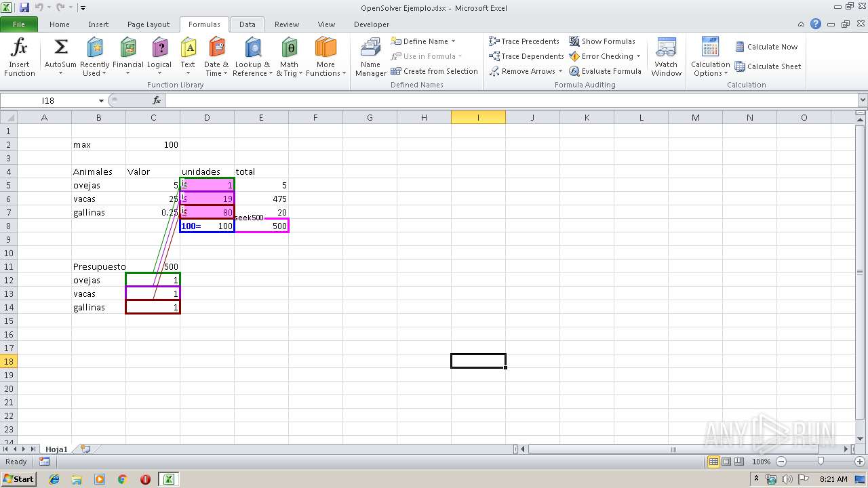Click Trace Precedents
Viewport: 868px width, 488px height.
[x=524, y=41]
